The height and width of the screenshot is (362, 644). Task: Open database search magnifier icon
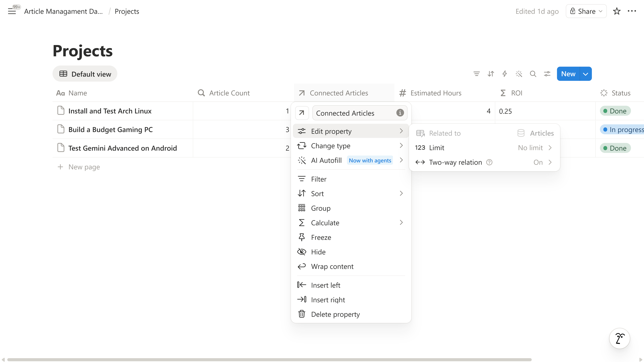click(x=533, y=74)
